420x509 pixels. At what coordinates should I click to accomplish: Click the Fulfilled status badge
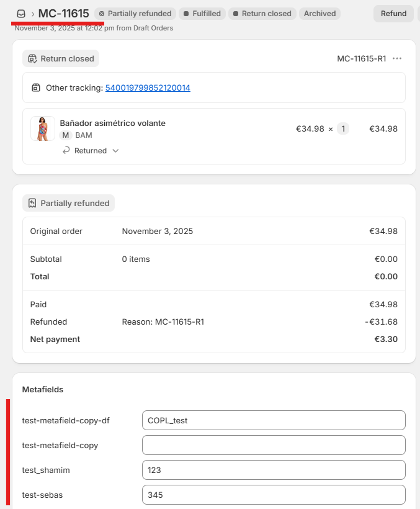pos(202,14)
